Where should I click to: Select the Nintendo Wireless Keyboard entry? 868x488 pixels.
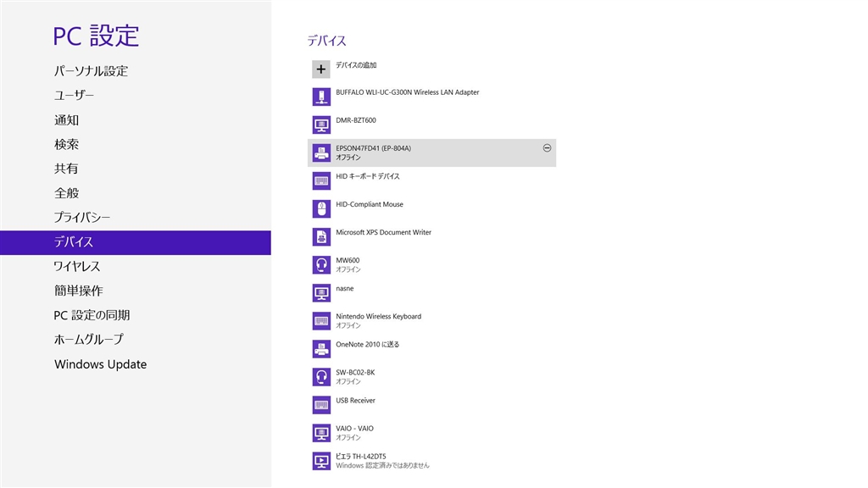(x=378, y=316)
